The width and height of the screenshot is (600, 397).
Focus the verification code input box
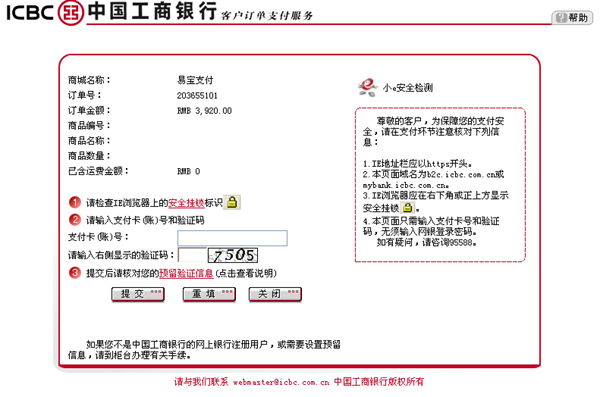pos(192,255)
